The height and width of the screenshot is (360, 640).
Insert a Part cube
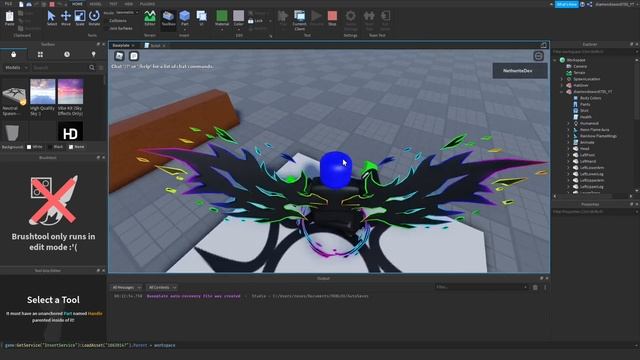[184, 18]
